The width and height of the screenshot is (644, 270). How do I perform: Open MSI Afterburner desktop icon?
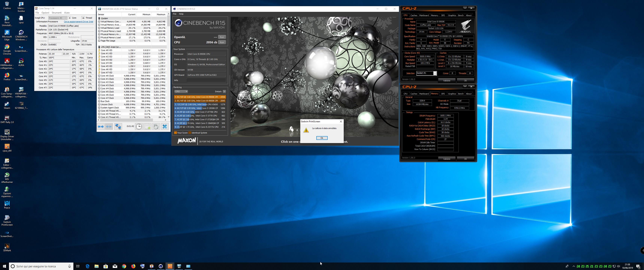(x=7, y=178)
